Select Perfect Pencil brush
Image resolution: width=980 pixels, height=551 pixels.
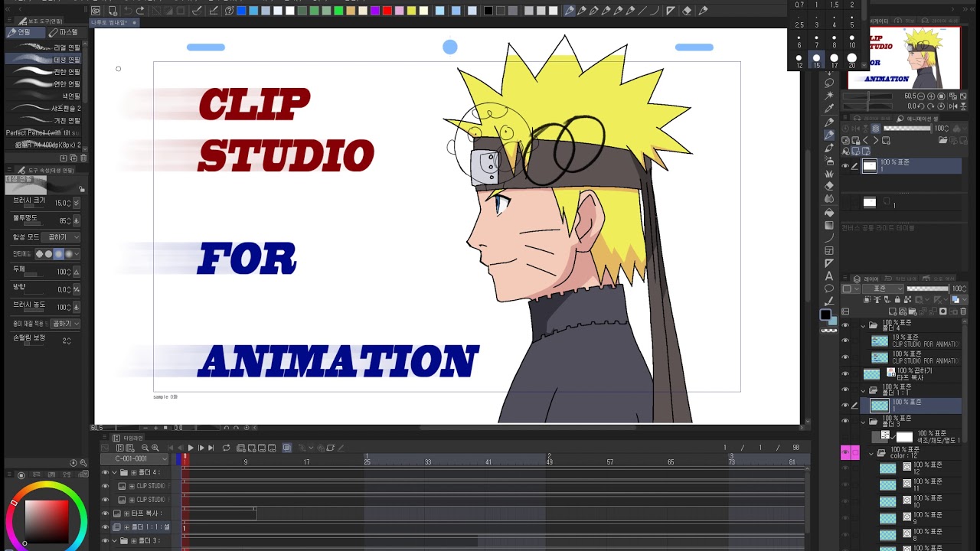[x=44, y=133]
